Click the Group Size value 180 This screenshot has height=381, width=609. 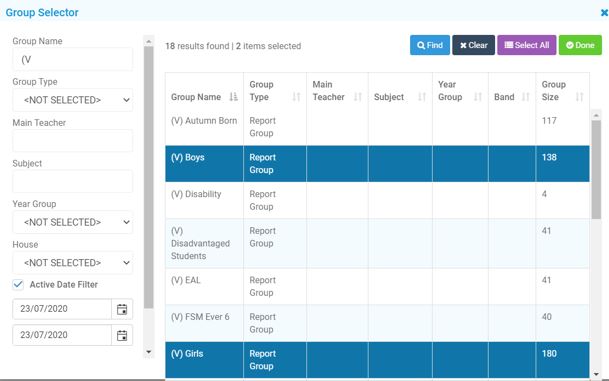click(549, 353)
